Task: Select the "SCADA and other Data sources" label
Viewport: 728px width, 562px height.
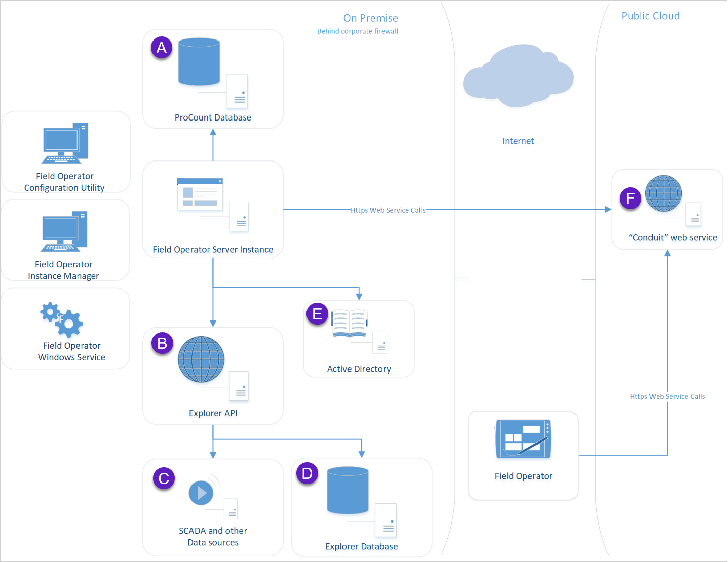Action: coord(213,537)
